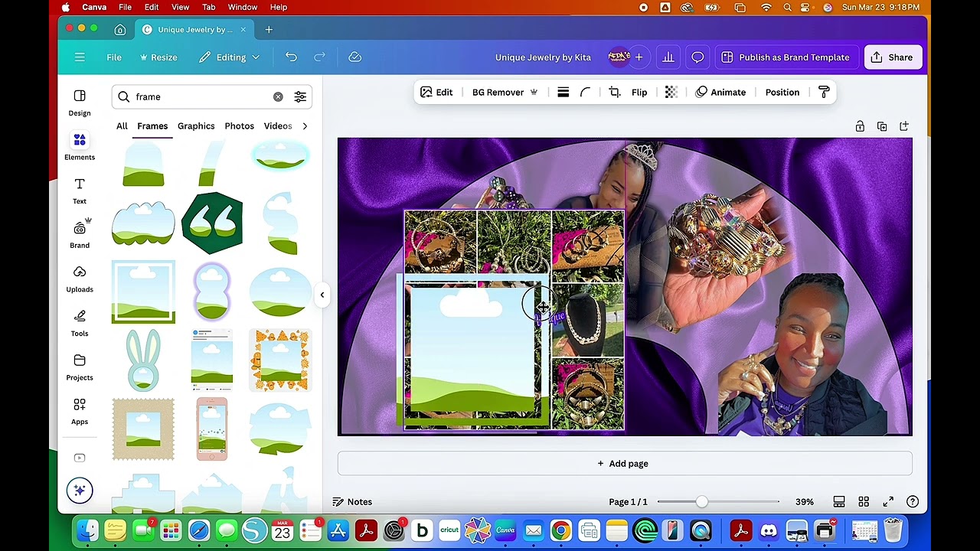Viewport: 980px width, 551px height.
Task: Undo the last action
Action: [x=291, y=57]
